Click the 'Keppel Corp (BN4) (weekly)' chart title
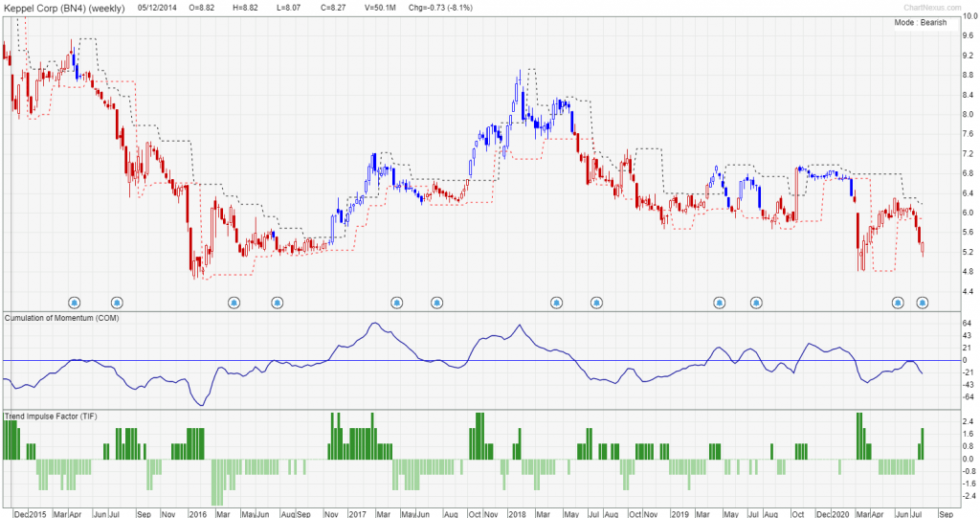This screenshot has height=518, width=980. (64, 8)
